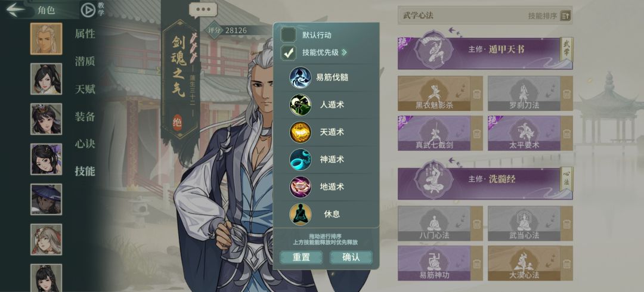Delete the 黑衣魅影杀 skill via trash icon
Screen dimensions: 644x292
(476, 94)
